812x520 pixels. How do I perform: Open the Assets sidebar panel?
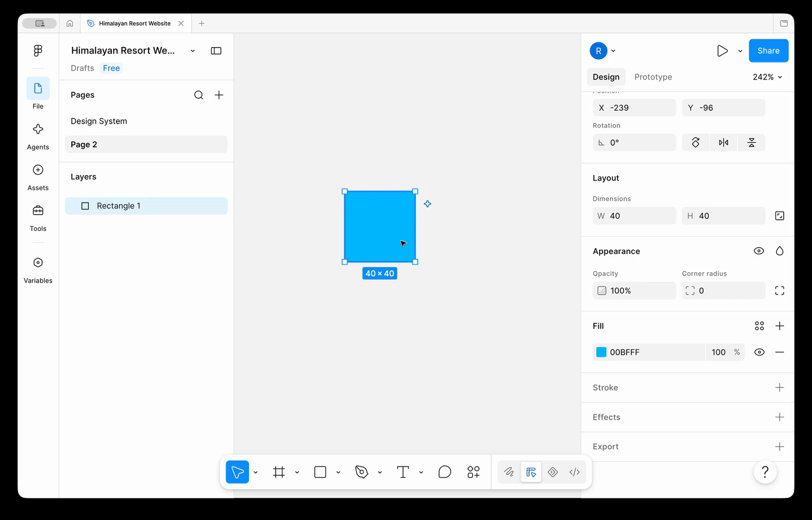click(38, 169)
